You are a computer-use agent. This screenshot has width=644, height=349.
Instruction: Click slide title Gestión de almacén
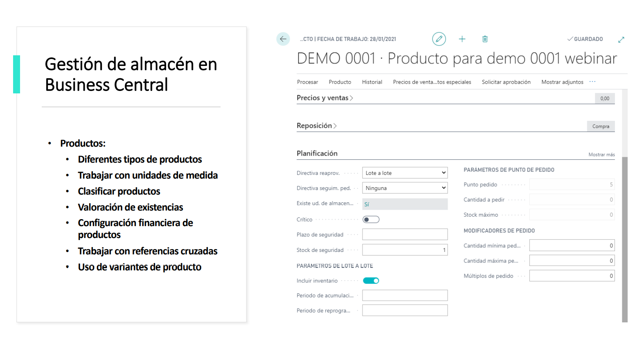(131, 75)
